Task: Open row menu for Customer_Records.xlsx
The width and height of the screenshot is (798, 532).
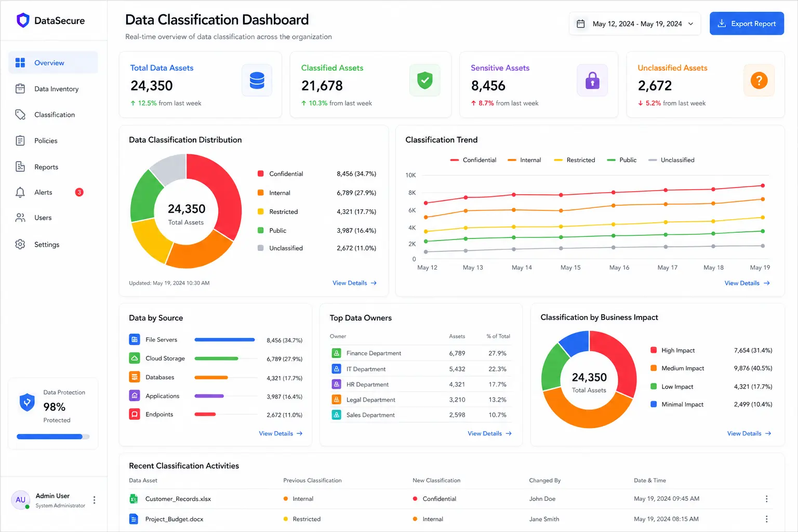Action: pyautogui.click(x=766, y=499)
